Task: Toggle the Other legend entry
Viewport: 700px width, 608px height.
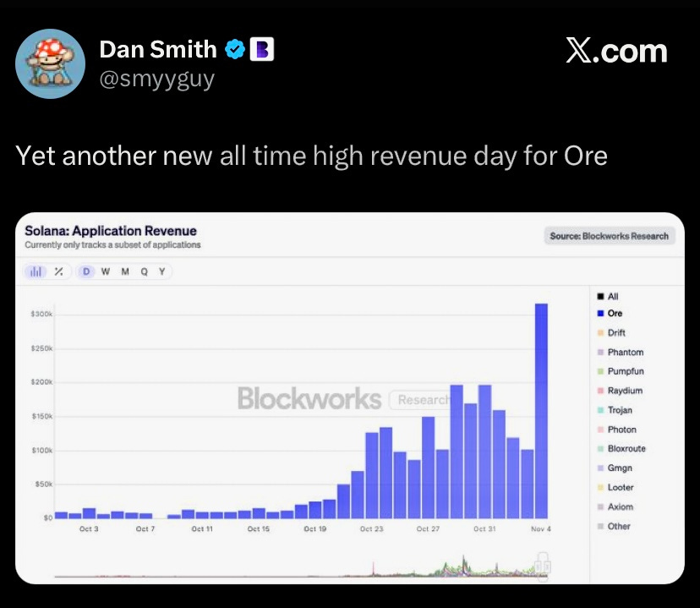Action: [x=614, y=526]
